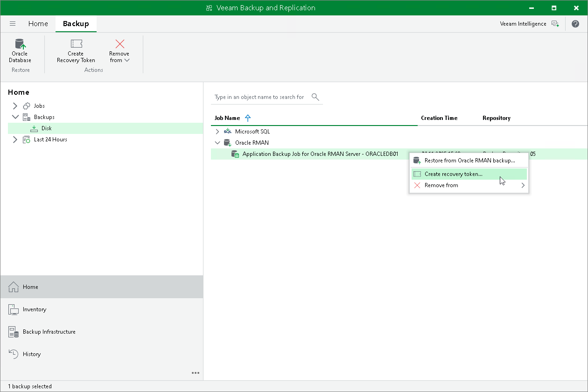Select the Backup ribbon tab
The image size is (588, 392).
pos(76,24)
